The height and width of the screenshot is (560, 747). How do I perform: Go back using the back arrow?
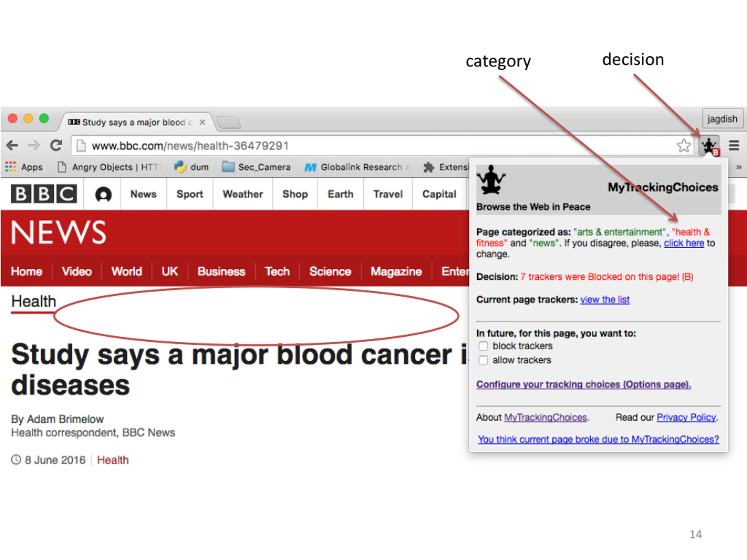click(x=13, y=146)
